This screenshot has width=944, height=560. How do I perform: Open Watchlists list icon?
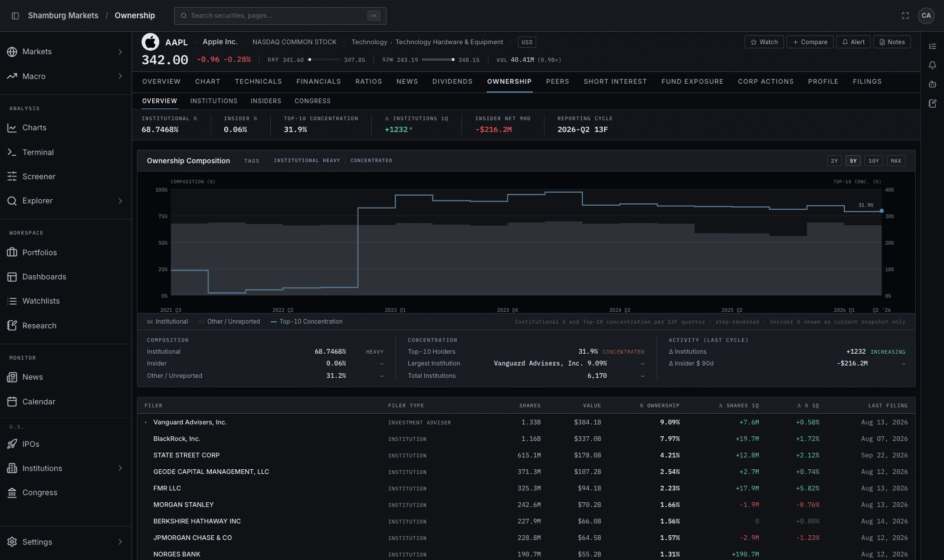click(x=12, y=301)
